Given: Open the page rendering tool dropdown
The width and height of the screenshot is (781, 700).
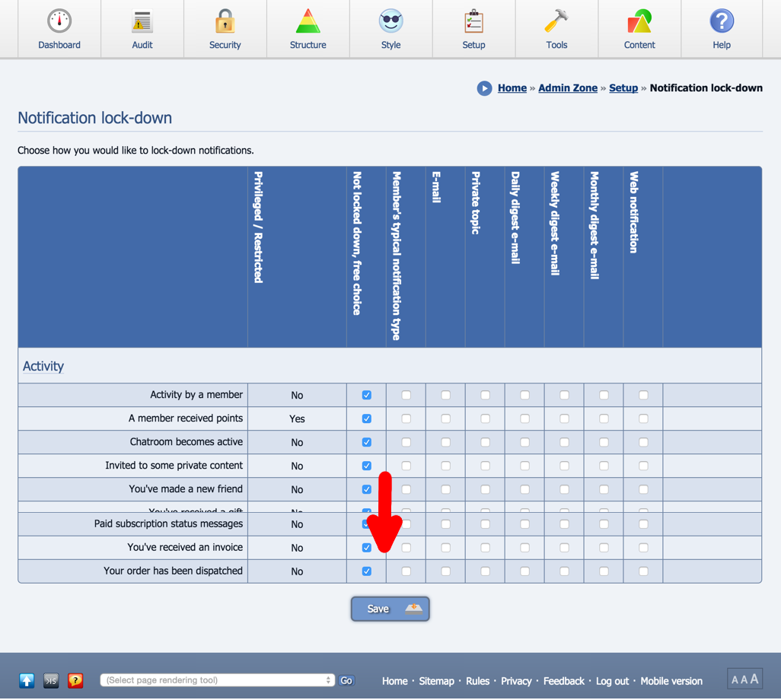Looking at the screenshot, I should coord(217,680).
